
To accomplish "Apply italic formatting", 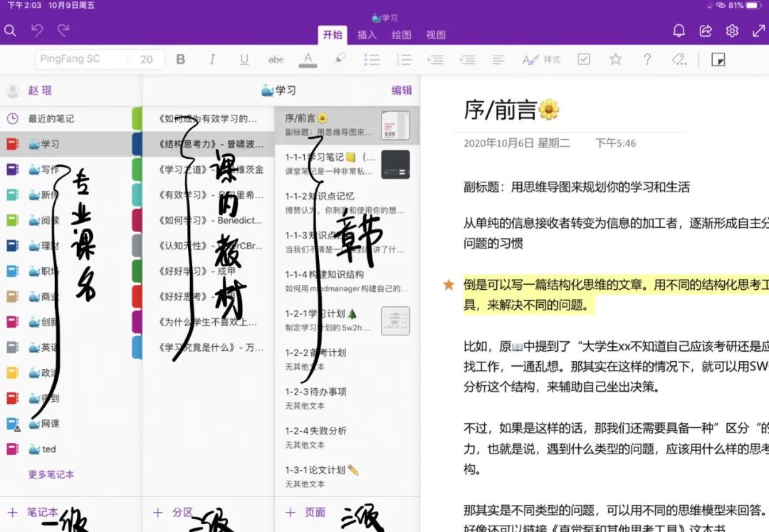I will click(212, 59).
